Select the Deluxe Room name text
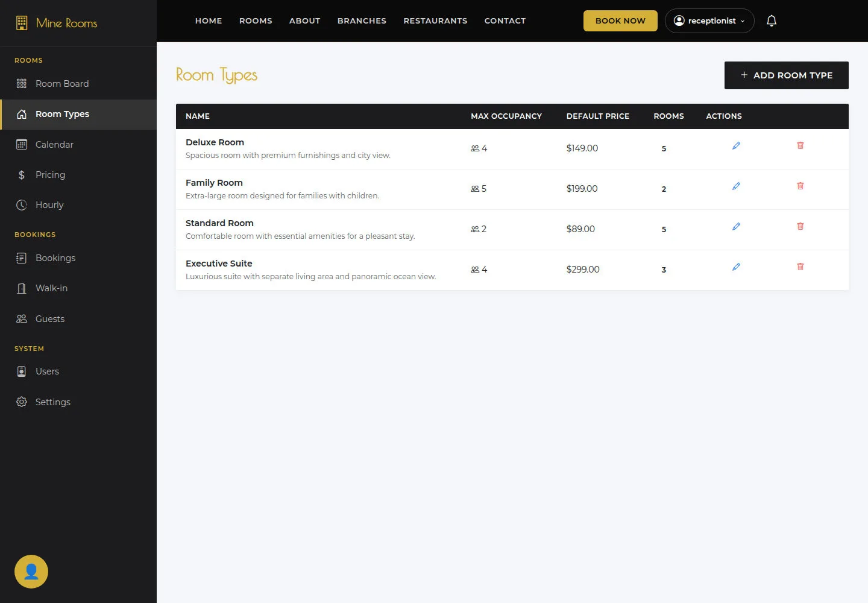The image size is (868, 603). pos(215,142)
